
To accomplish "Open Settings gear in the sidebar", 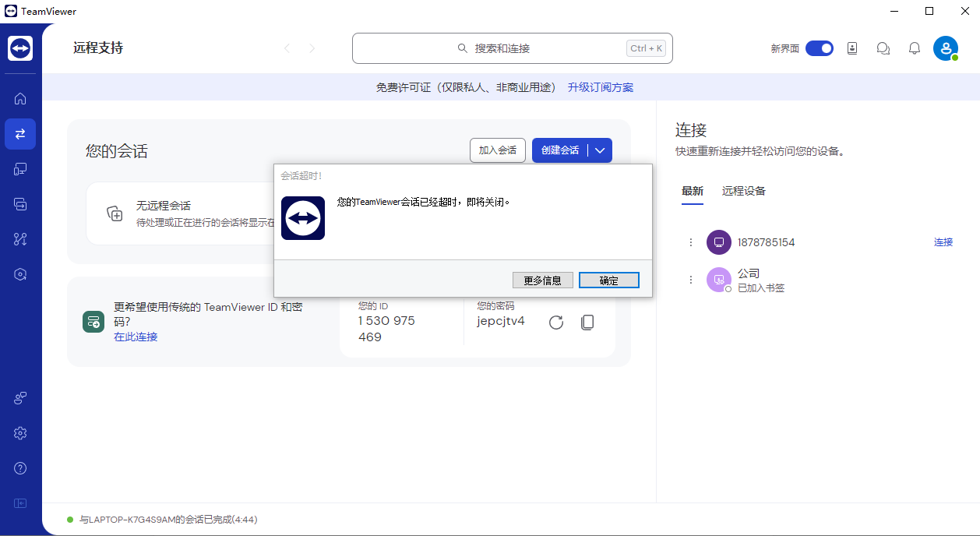I will pyautogui.click(x=20, y=433).
